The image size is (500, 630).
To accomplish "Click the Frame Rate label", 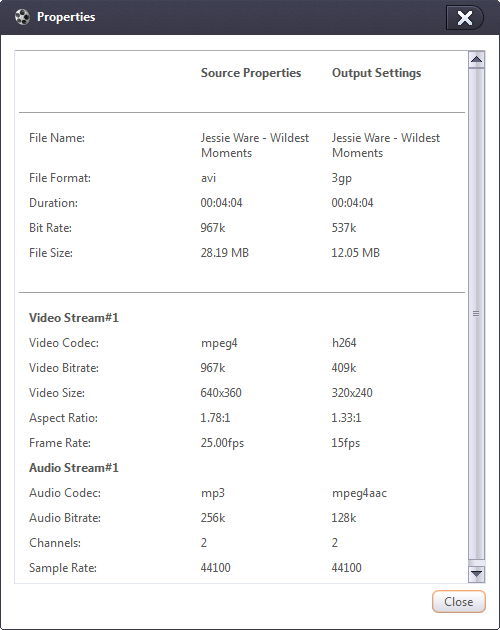I will (x=59, y=443).
